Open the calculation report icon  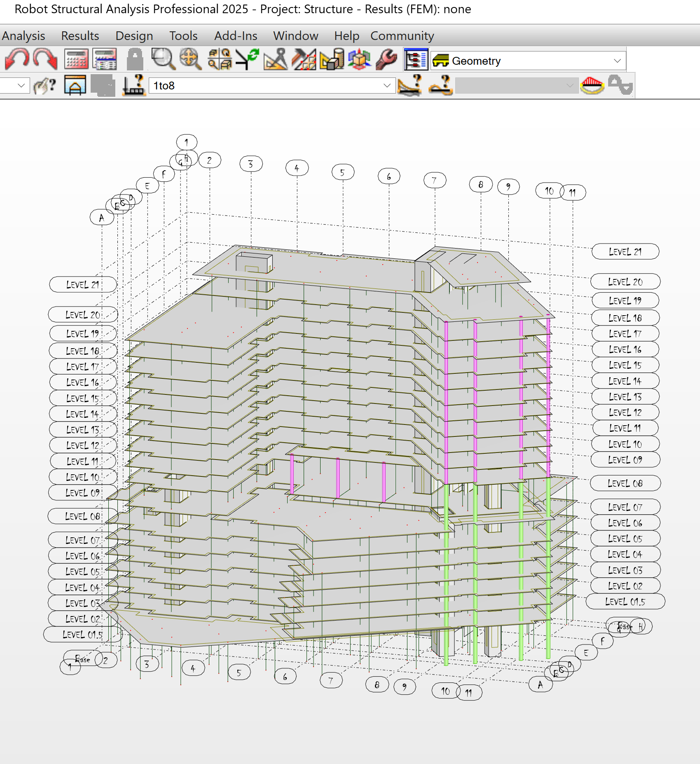(104, 59)
